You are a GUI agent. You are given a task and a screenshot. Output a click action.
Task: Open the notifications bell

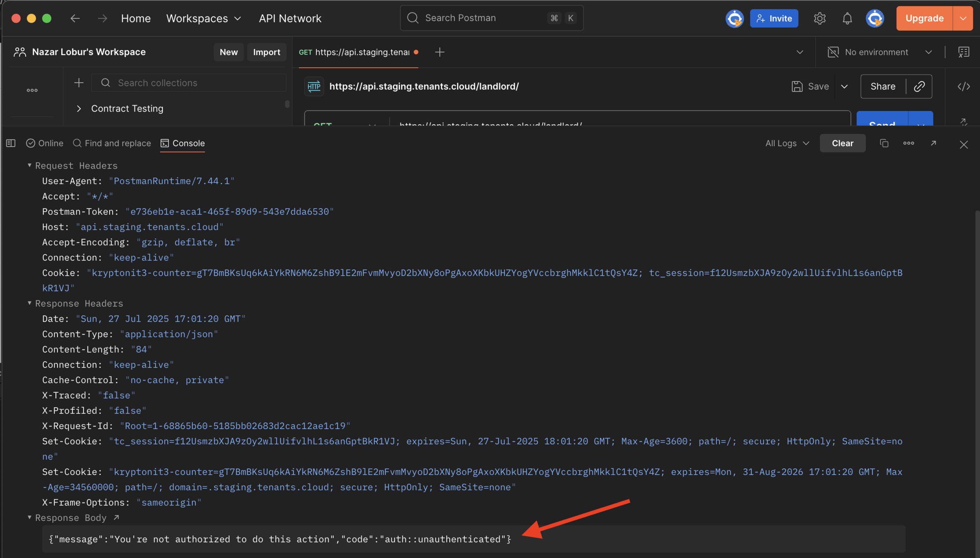pyautogui.click(x=847, y=18)
